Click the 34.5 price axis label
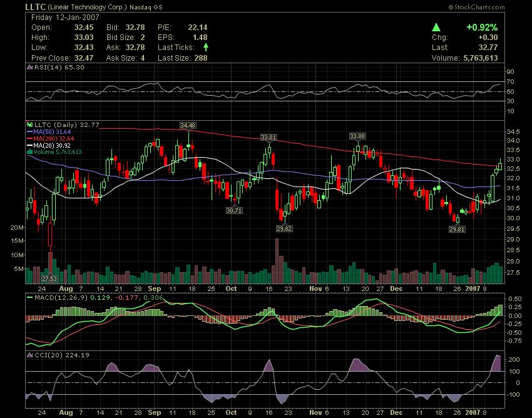This screenshot has width=532, height=418. coord(513,131)
